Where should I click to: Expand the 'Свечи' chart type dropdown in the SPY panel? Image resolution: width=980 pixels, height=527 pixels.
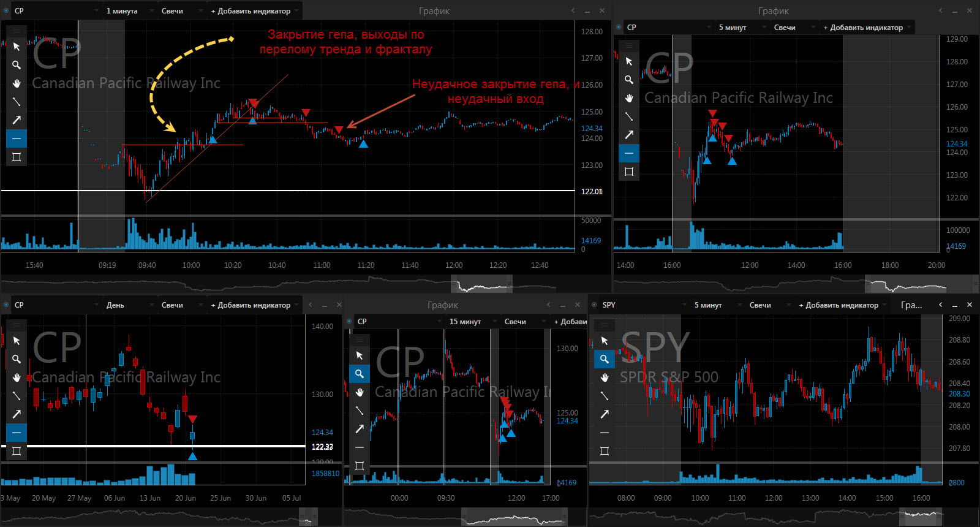coord(763,305)
